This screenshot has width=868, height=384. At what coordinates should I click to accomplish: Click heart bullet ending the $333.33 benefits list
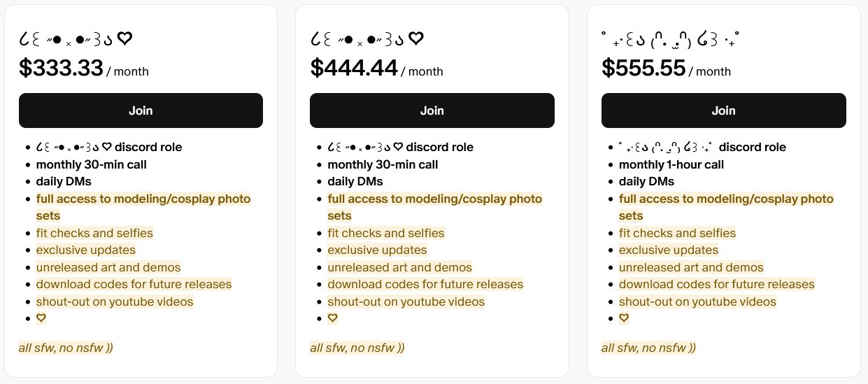(x=41, y=318)
